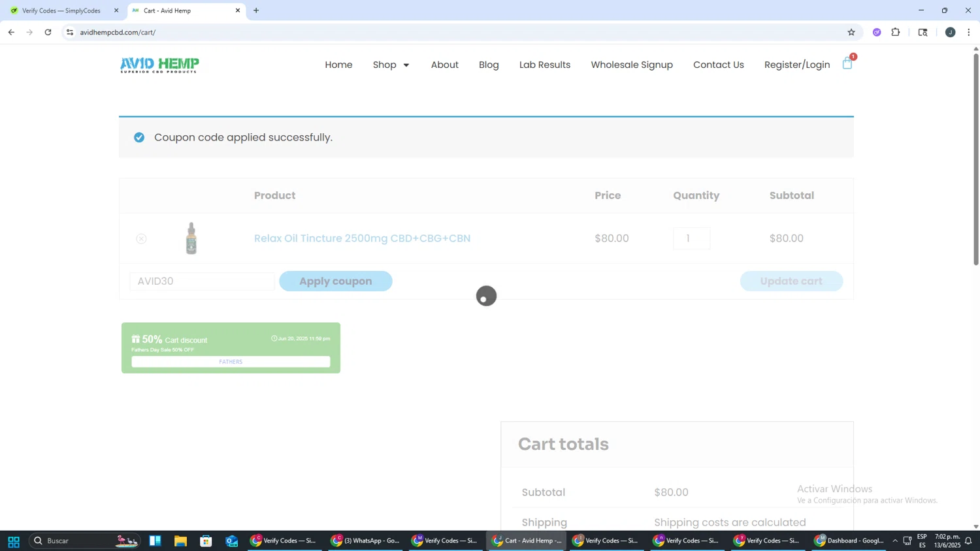Click Apply coupon button
Image resolution: width=980 pixels, height=551 pixels.
click(336, 281)
